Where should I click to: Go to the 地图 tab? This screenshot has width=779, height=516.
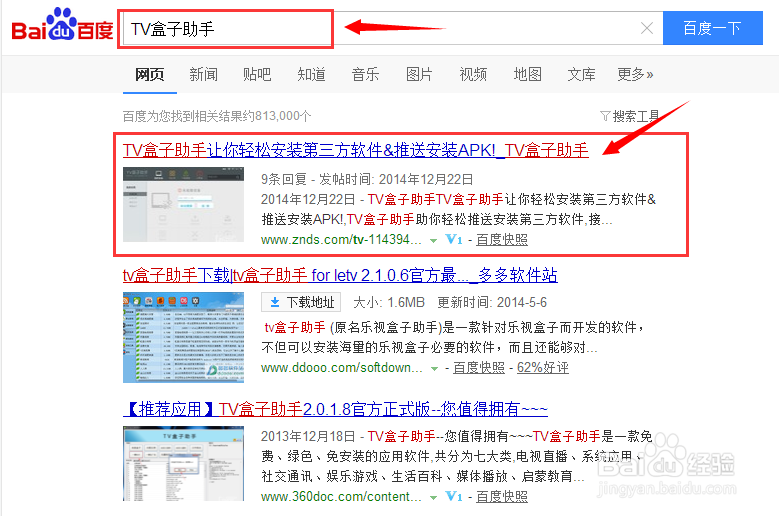(x=527, y=74)
